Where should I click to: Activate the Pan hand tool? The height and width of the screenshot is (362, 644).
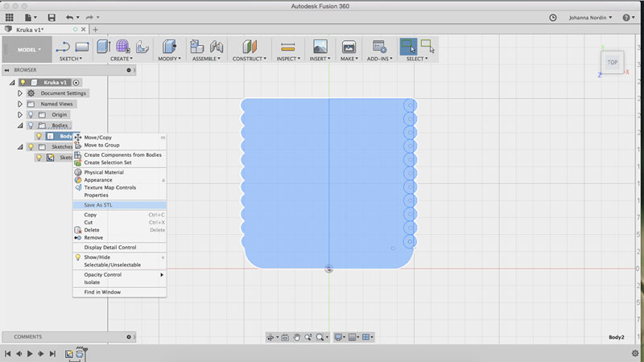pos(296,337)
